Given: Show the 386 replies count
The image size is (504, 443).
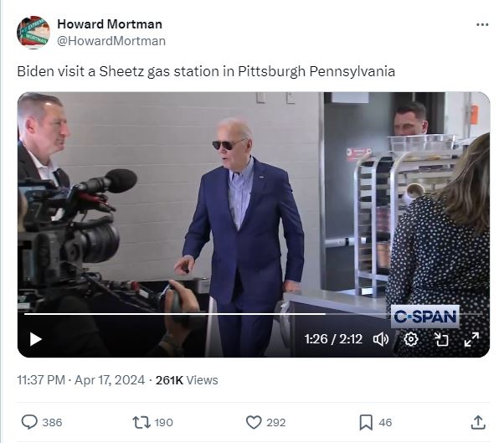Looking at the screenshot, I should (x=52, y=422).
